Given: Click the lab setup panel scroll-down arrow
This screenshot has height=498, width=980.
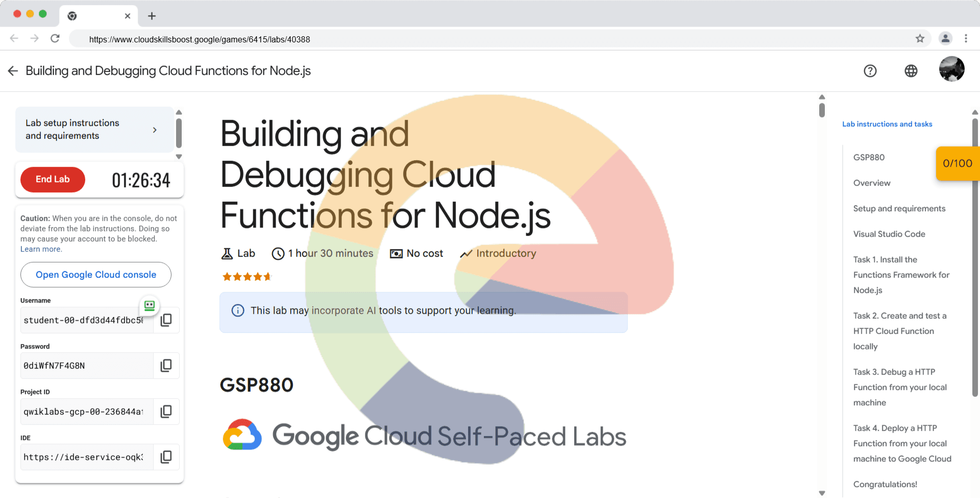Looking at the screenshot, I should pyautogui.click(x=179, y=157).
